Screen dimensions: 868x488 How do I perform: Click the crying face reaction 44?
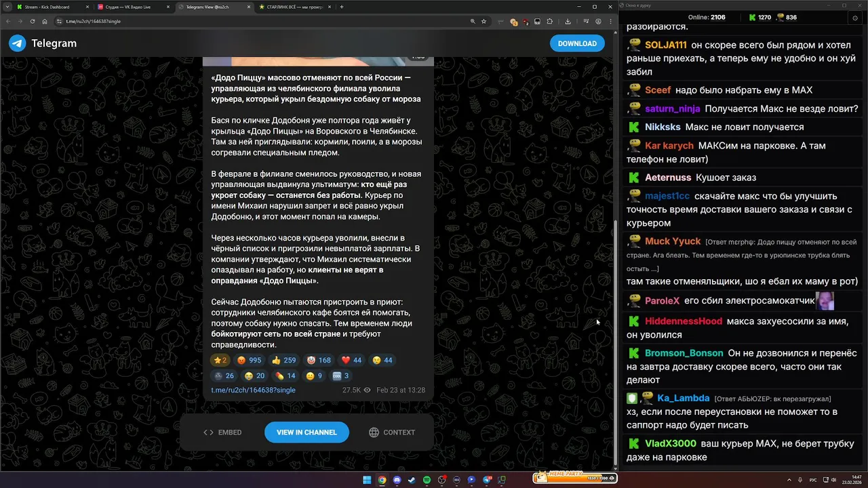click(382, 361)
